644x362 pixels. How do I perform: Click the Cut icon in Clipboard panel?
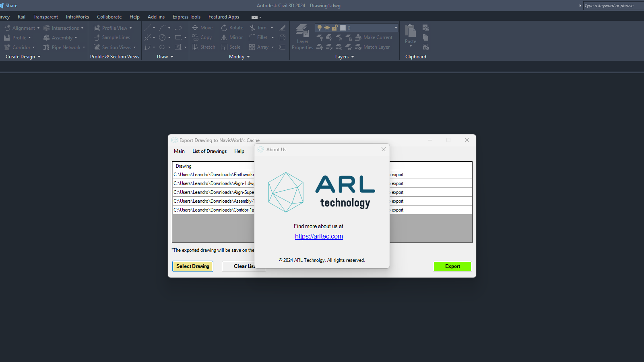(x=426, y=28)
